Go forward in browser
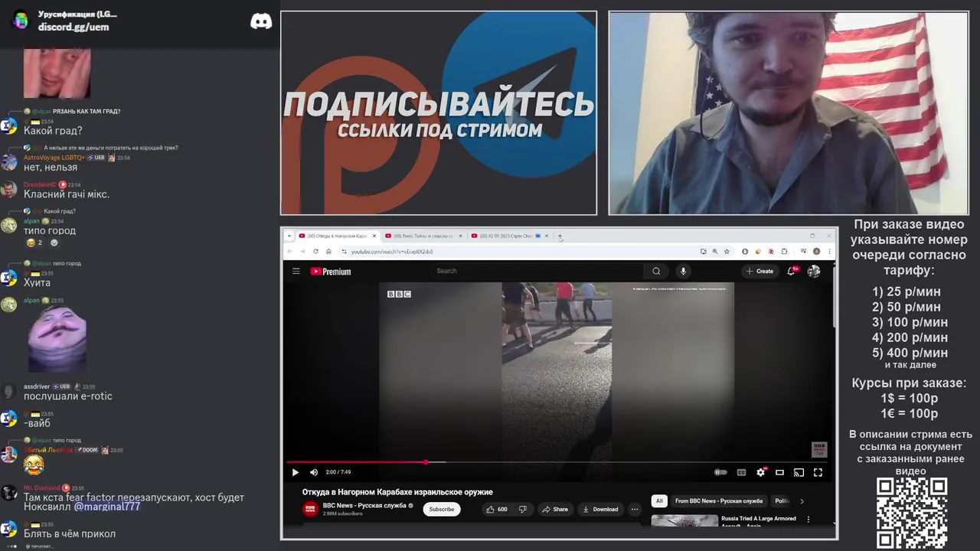 pos(303,251)
